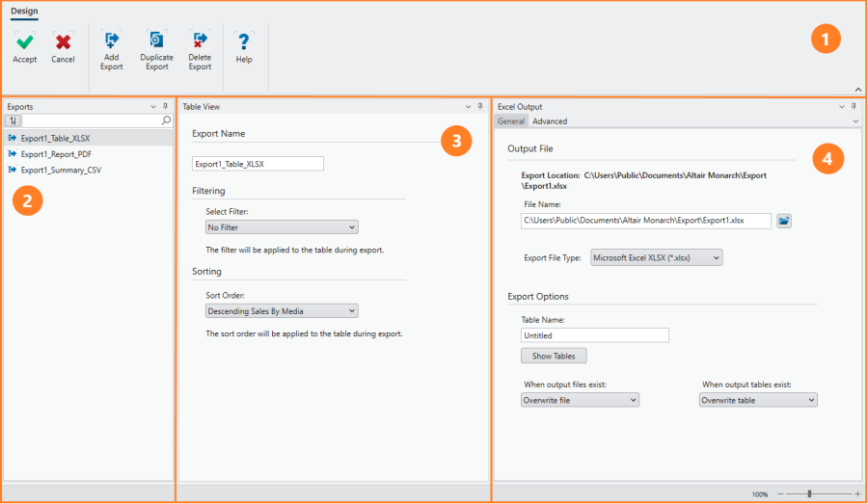Select the Design ribbon tab
The image size is (868, 504).
(x=24, y=12)
